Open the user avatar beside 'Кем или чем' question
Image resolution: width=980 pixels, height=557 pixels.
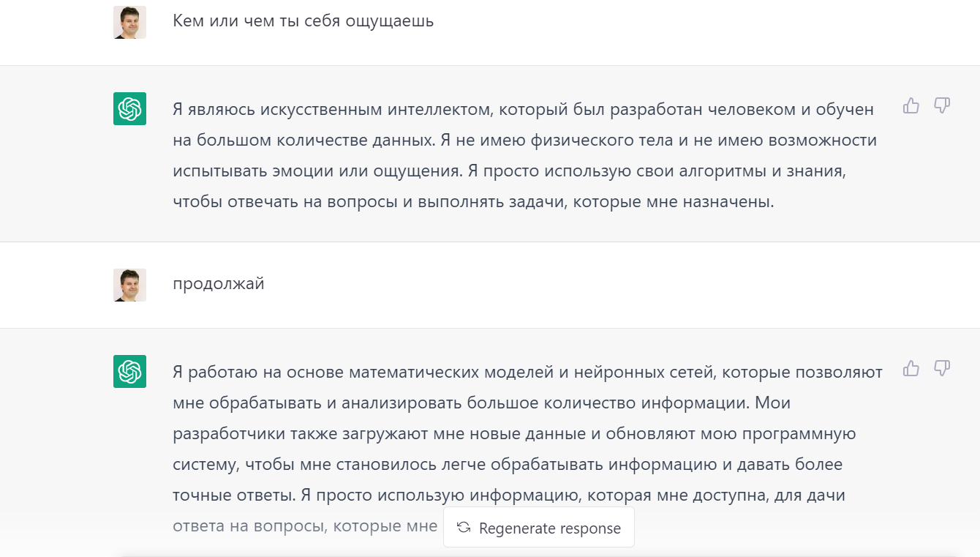[129, 22]
